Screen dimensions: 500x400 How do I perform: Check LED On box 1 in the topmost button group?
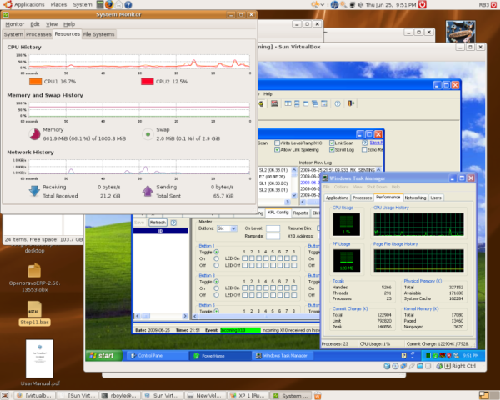coord(245,258)
